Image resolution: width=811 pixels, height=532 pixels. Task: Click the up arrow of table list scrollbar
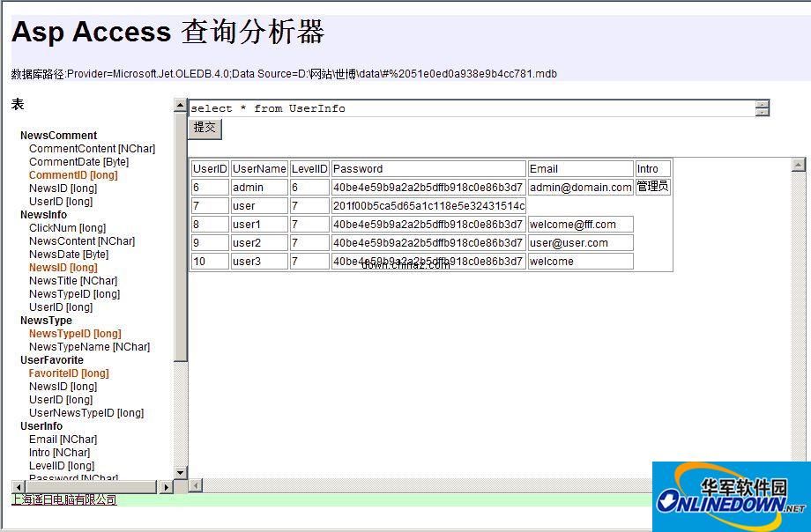click(180, 106)
